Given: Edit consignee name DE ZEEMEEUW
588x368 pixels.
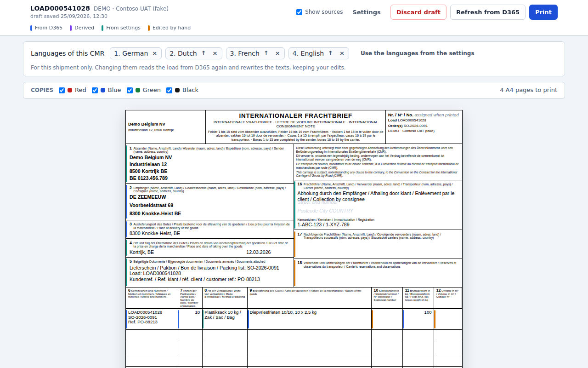Looking at the screenshot, I should point(148,197).
